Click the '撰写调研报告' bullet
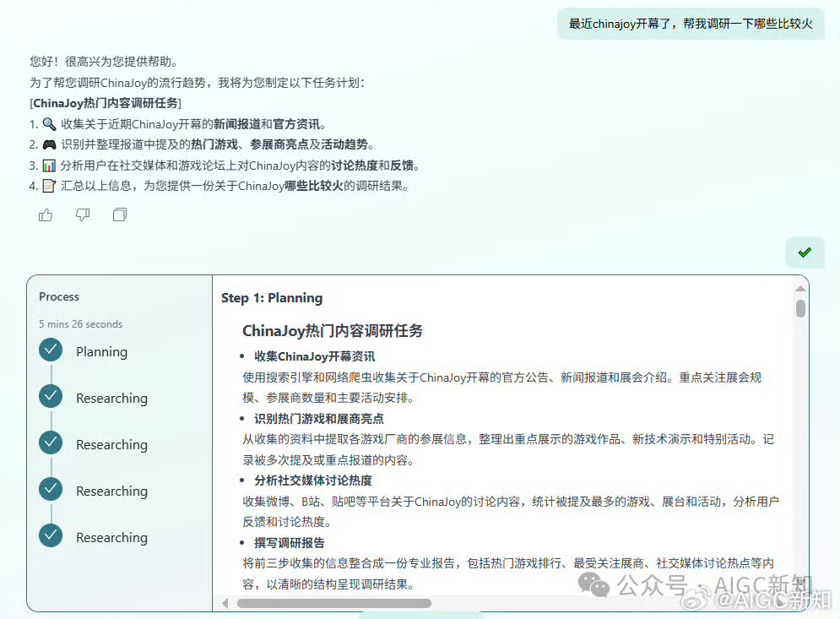Image resolution: width=840 pixels, height=619 pixels. pos(290,543)
